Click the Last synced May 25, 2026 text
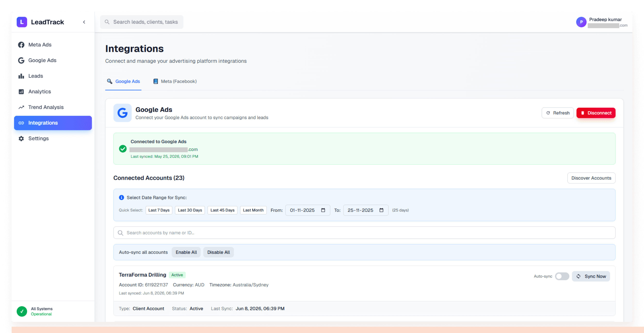The image size is (644, 333). (x=164, y=157)
